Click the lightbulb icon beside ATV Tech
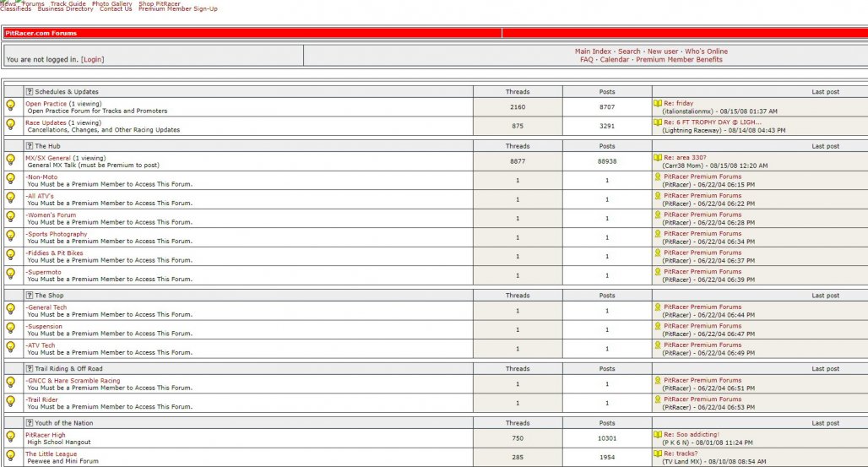Screen dimensions: 868x467 [10, 347]
